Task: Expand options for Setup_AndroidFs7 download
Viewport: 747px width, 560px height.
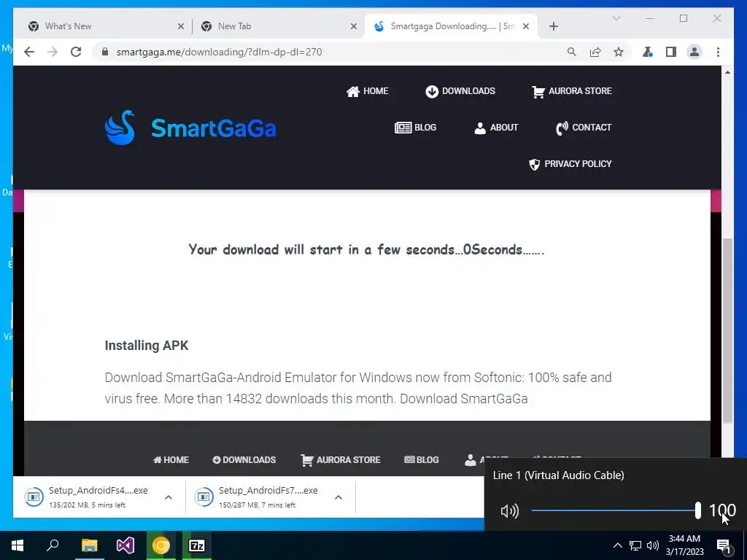Action: [x=338, y=497]
